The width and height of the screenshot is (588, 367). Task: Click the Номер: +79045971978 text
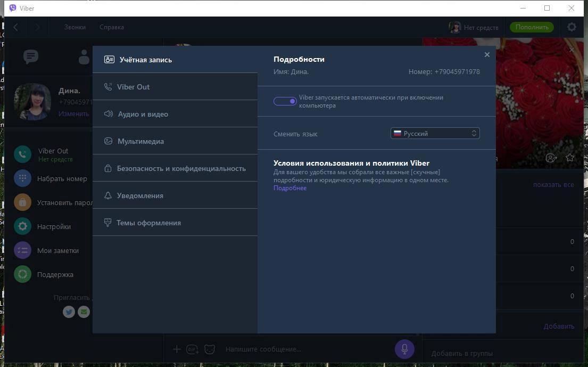(x=444, y=72)
